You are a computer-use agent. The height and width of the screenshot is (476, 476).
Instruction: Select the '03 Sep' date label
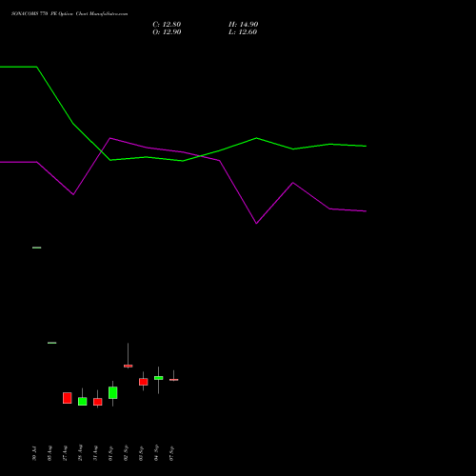point(141,453)
